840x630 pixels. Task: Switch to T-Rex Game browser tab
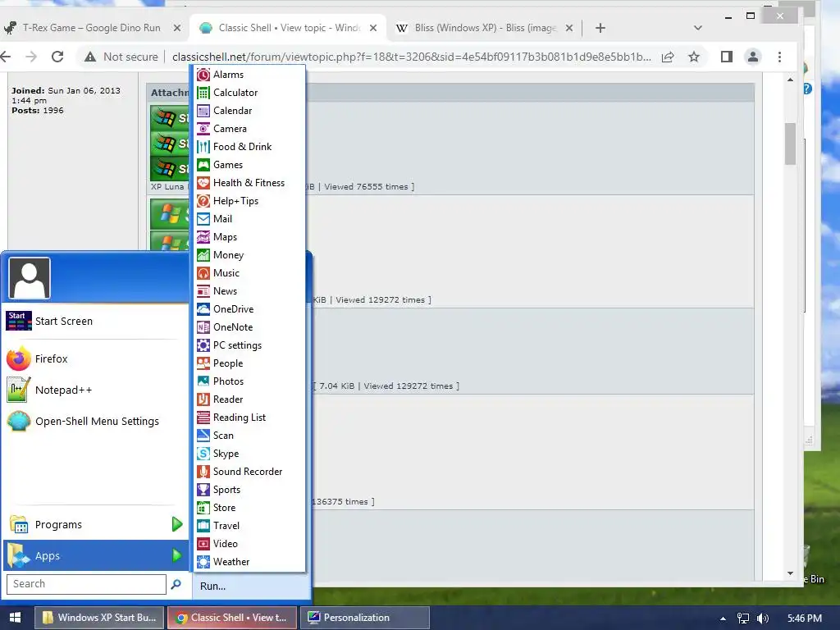(91, 28)
